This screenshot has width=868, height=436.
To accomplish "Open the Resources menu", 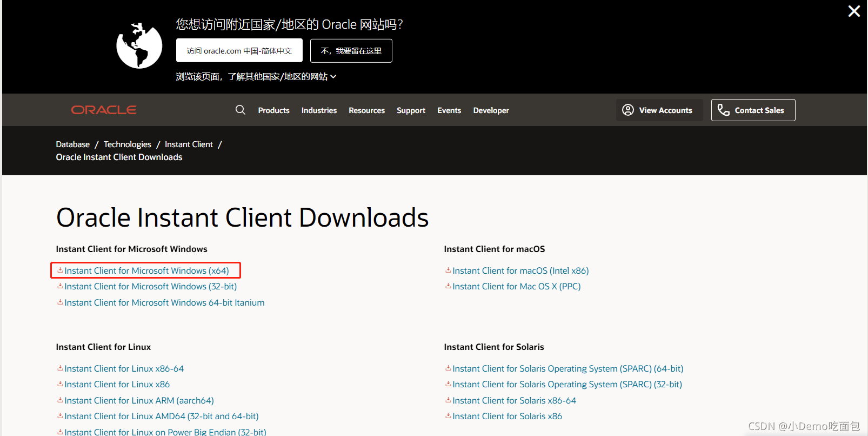I will tap(367, 110).
